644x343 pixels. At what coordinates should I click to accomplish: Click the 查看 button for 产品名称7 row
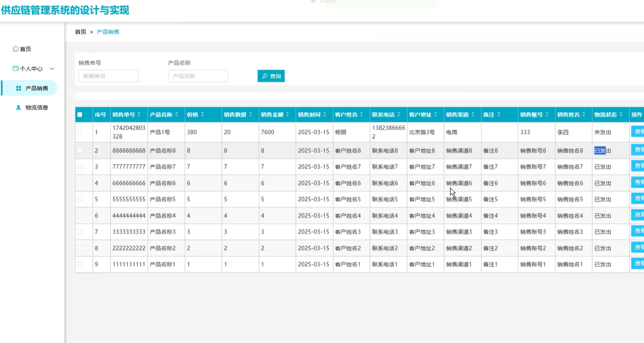point(637,166)
